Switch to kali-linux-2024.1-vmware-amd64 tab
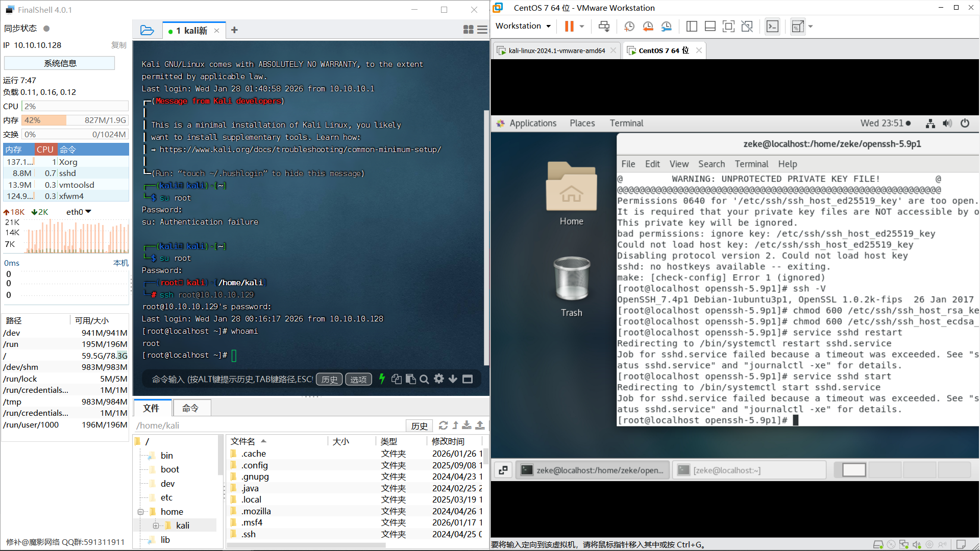980x551 pixels. 556,51
